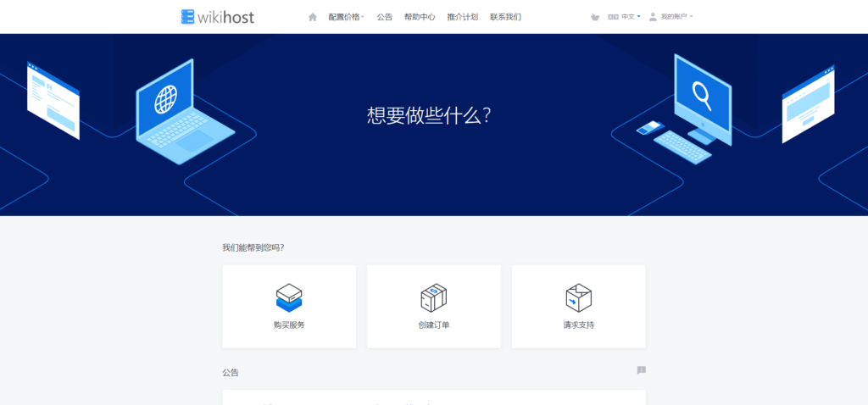Viewport: 868px width, 405px height.
Task: Click the stacked server icon for 购买服务
Action: tap(289, 297)
